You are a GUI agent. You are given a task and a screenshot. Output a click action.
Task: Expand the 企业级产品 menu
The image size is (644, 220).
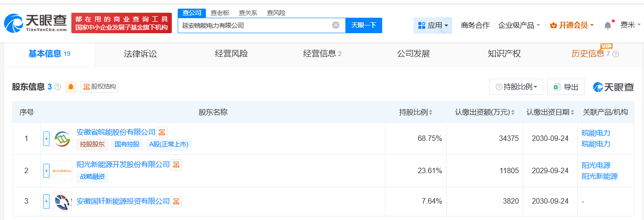point(519,25)
